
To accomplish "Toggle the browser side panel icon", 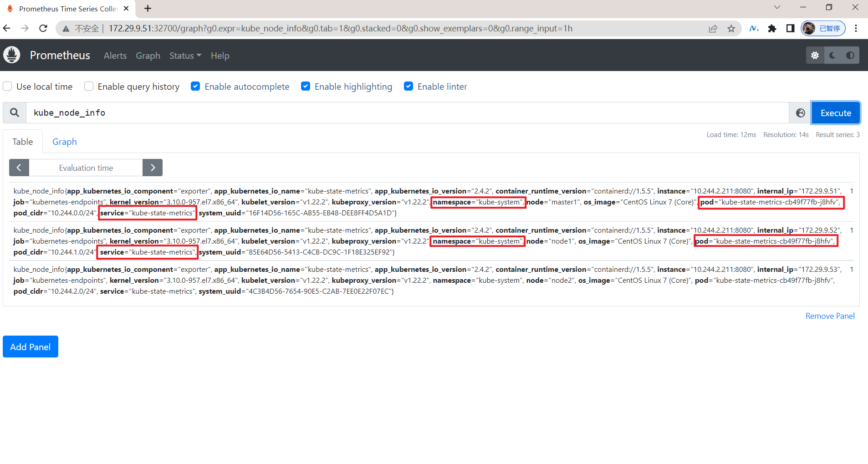I will tap(790, 29).
